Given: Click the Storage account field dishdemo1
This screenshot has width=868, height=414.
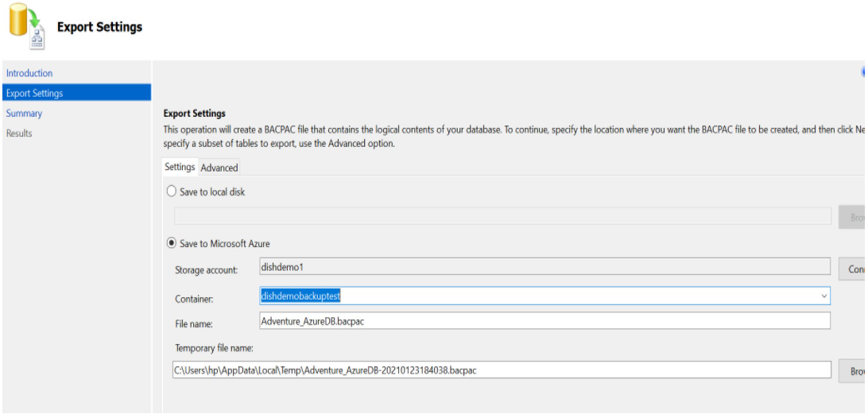Looking at the screenshot, I should tap(544, 266).
